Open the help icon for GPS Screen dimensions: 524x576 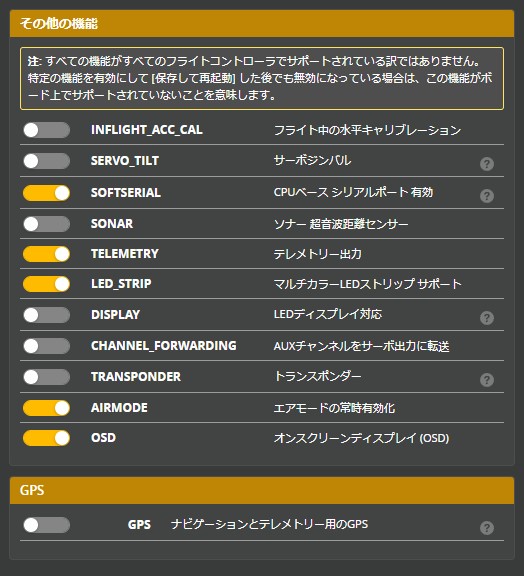tap(487, 528)
